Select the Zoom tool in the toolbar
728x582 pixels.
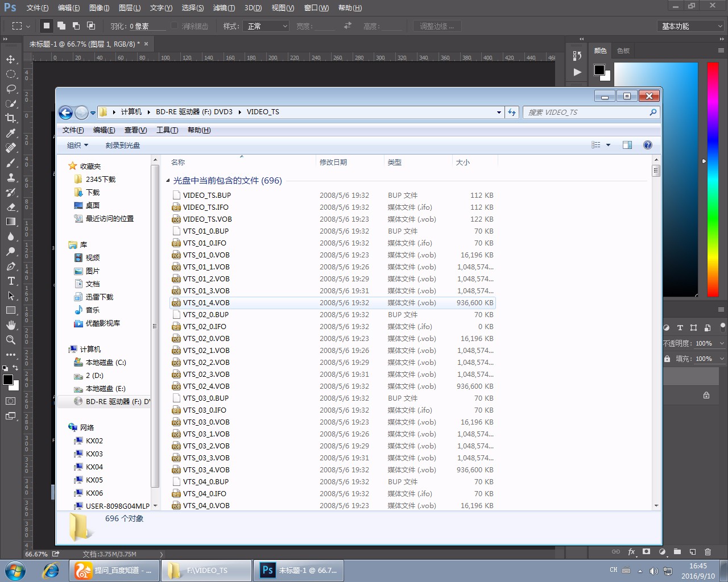tap(11, 340)
